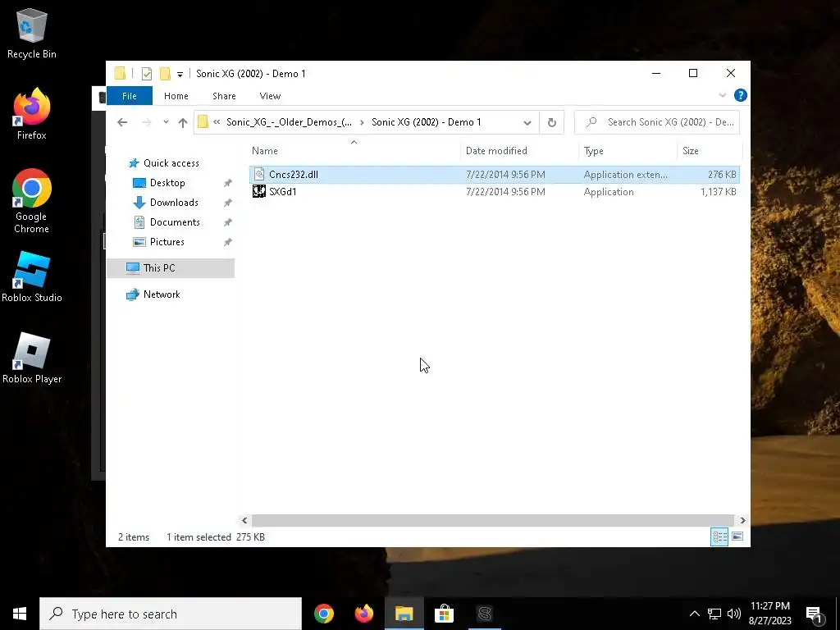Open the Explorer Help question mark icon
This screenshot has width=840, height=630.
coord(741,95)
